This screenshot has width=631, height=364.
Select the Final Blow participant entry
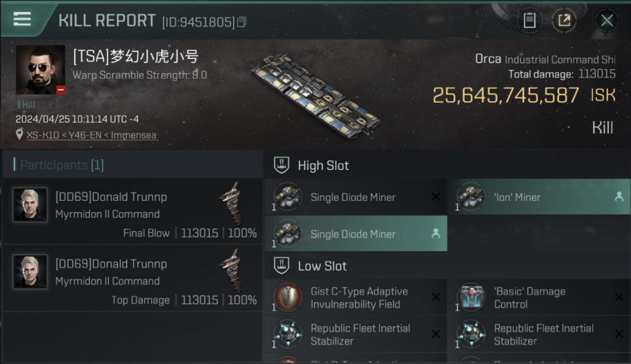point(132,214)
